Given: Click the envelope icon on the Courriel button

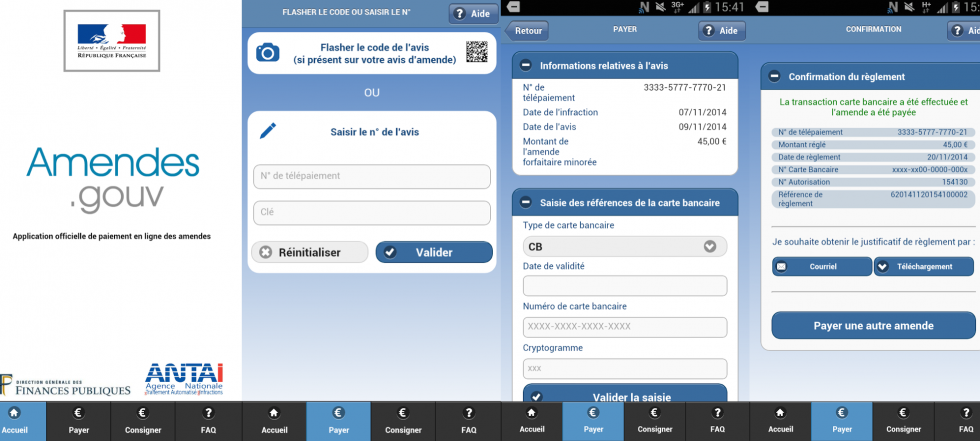Looking at the screenshot, I should pos(782,267).
